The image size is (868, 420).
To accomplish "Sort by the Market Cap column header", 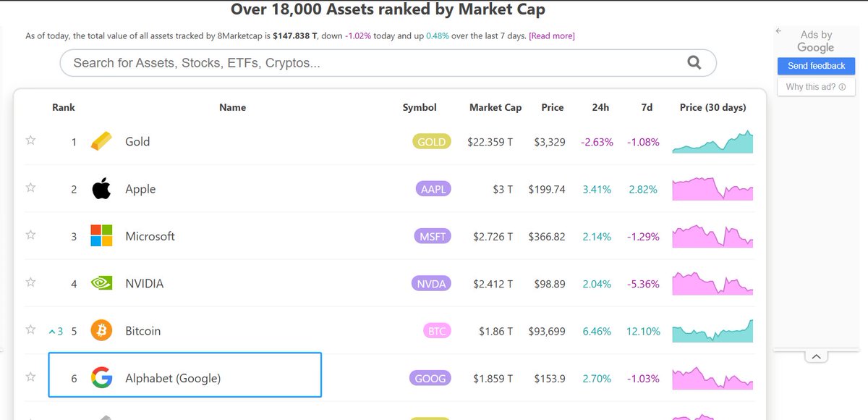I will [x=495, y=107].
